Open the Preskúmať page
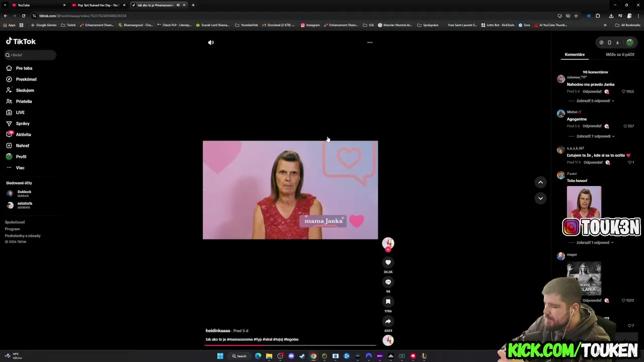The height and width of the screenshot is (362, 644). [x=26, y=79]
